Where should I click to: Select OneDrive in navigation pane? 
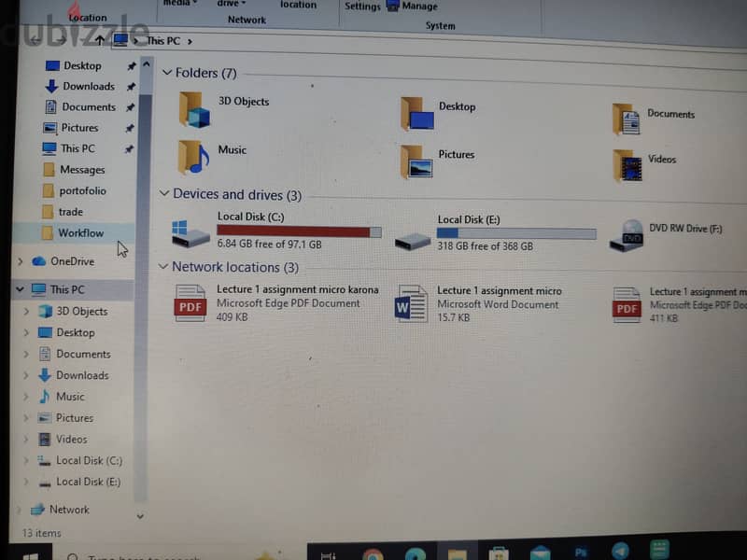[x=72, y=261]
